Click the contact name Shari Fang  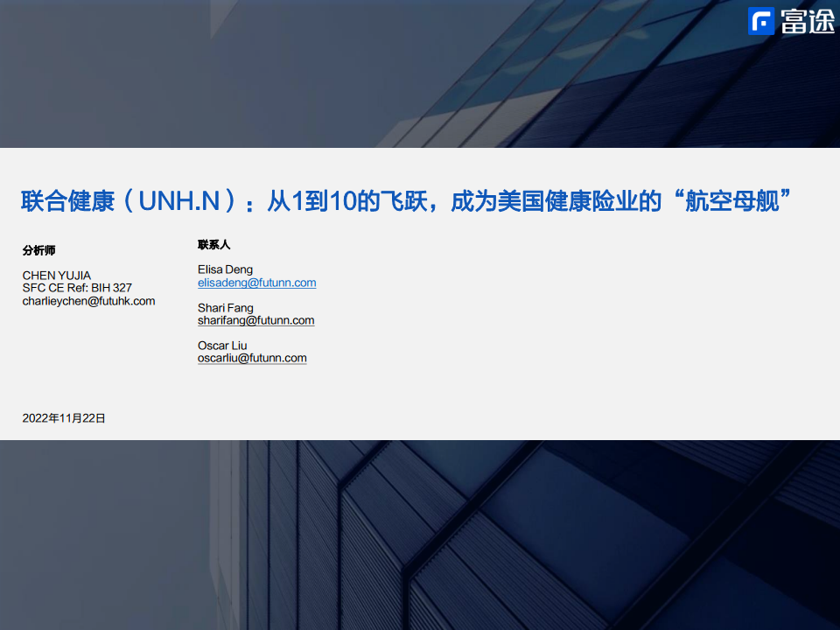pos(226,308)
